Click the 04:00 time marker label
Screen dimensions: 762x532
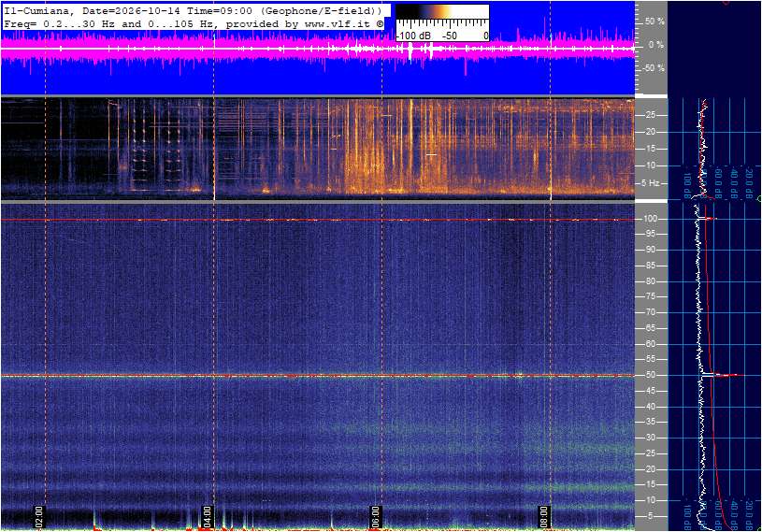coord(207,517)
